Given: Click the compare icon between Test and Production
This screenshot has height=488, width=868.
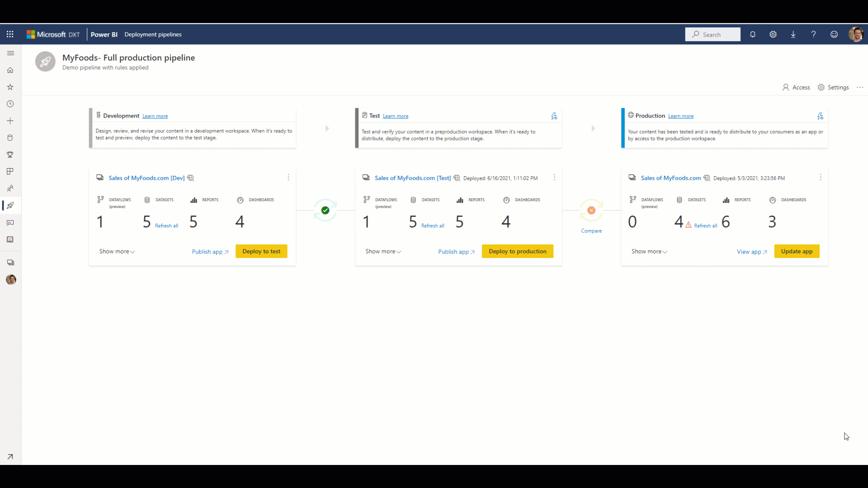Looking at the screenshot, I should [591, 210].
